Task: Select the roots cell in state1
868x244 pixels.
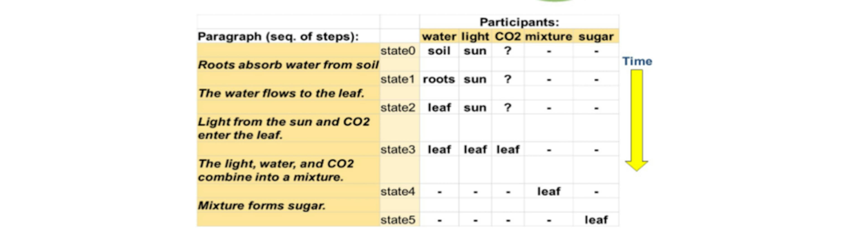Action: pos(439,79)
